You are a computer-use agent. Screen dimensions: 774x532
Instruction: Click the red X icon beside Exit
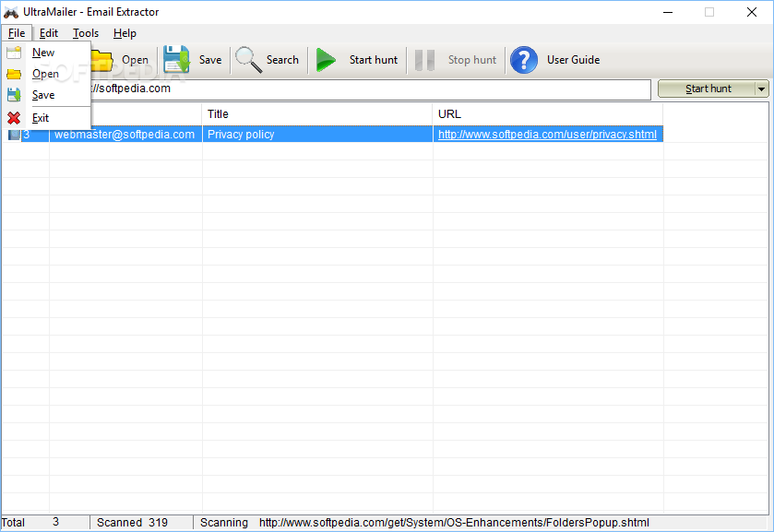(x=14, y=118)
